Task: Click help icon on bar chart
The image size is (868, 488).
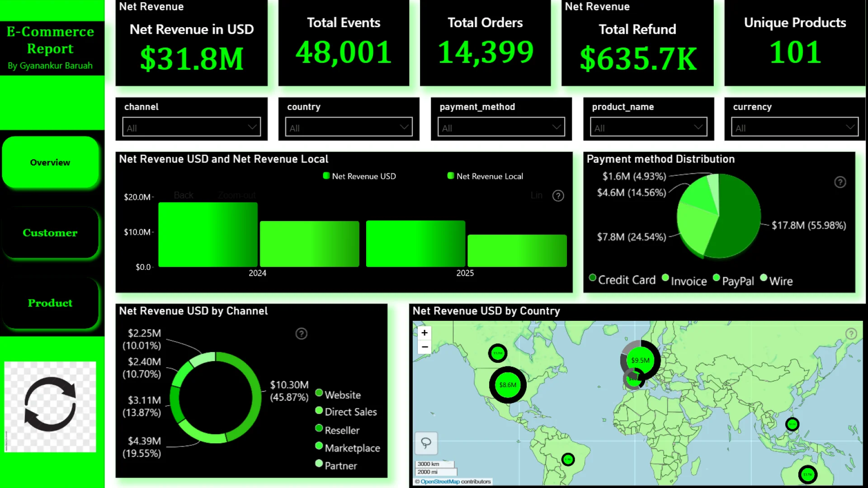Action: click(x=558, y=196)
